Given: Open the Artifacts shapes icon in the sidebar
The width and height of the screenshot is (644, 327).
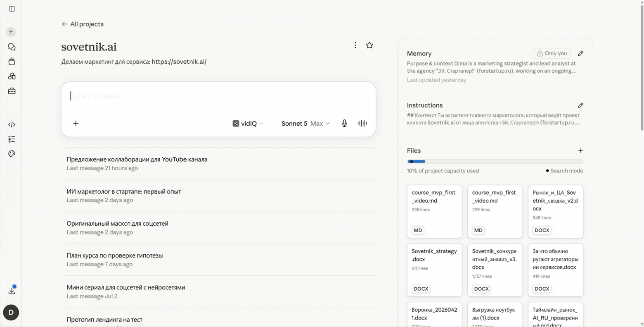Looking at the screenshot, I should click(12, 76).
